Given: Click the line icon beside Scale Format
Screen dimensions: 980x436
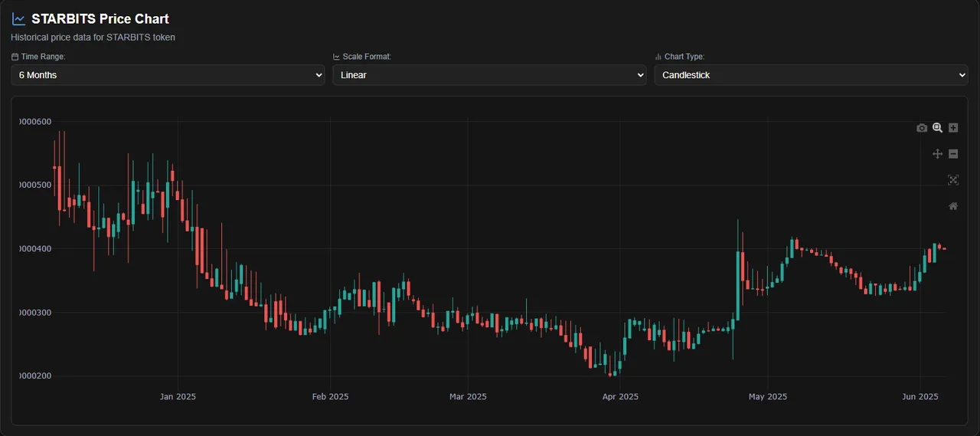Looking at the screenshot, I should point(336,57).
